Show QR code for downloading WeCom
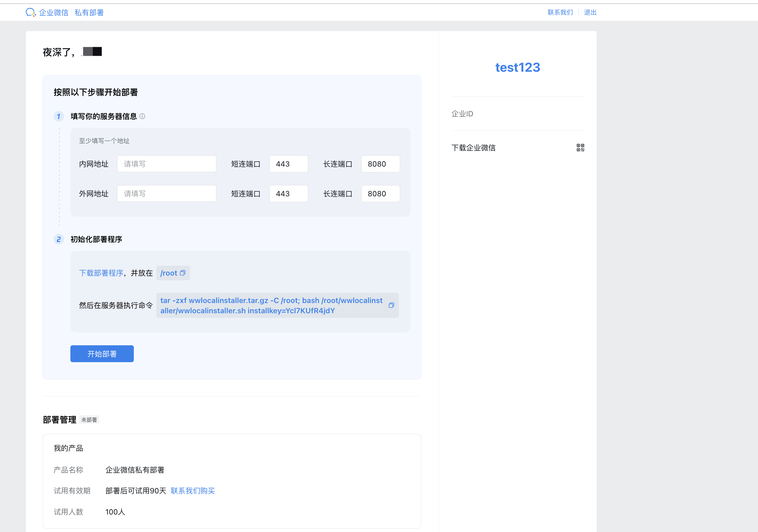Image resolution: width=758 pixels, height=532 pixels. click(580, 148)
